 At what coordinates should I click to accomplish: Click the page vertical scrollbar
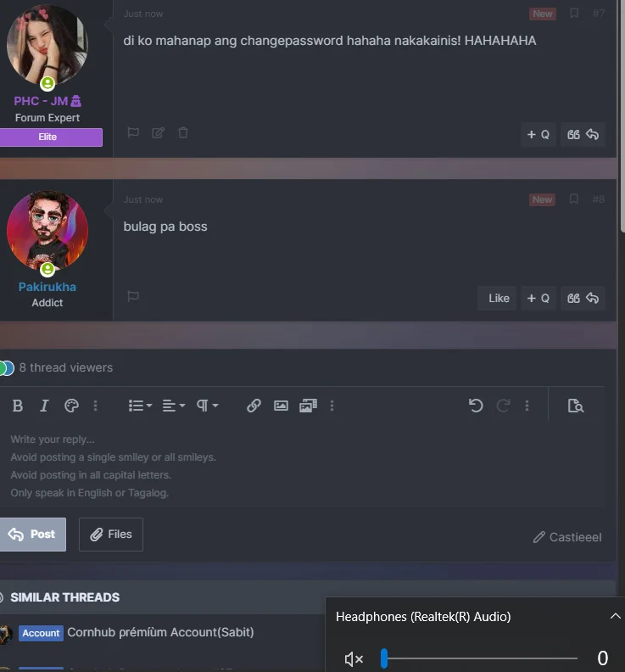pyautogui.click(x=622, y=115)
